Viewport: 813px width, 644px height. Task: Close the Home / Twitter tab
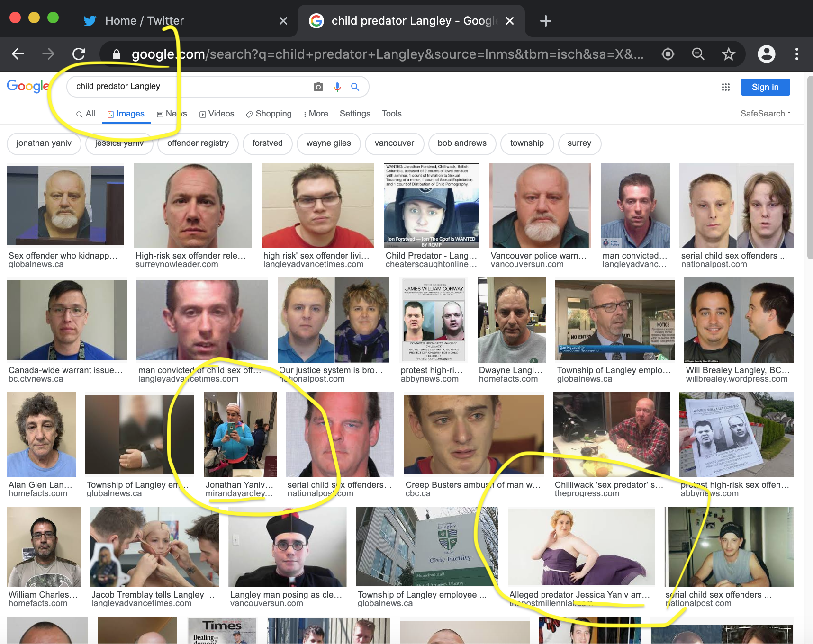pos(283,21)
